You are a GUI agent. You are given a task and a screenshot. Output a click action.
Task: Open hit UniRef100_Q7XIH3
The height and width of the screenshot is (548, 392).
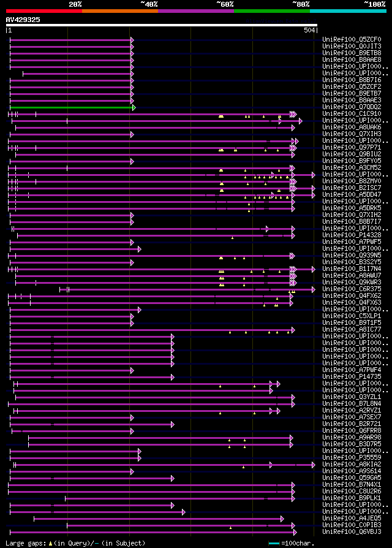click(x=352, y=134)
